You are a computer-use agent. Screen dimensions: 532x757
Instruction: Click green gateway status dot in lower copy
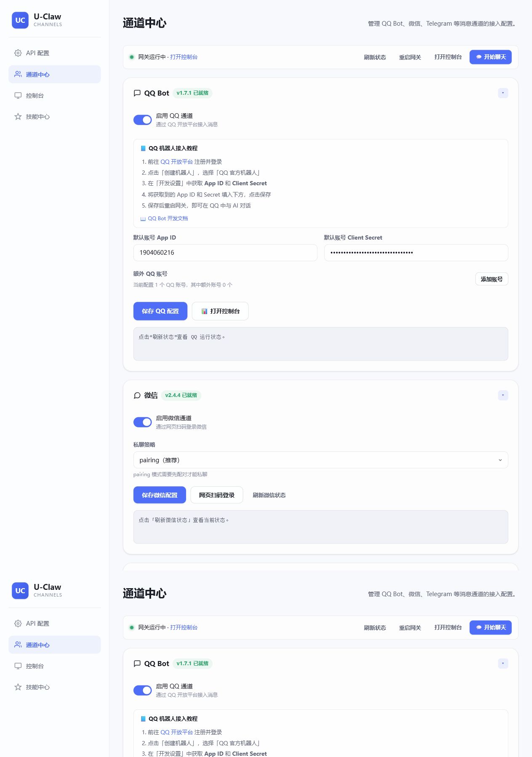(x=132, y=627)
